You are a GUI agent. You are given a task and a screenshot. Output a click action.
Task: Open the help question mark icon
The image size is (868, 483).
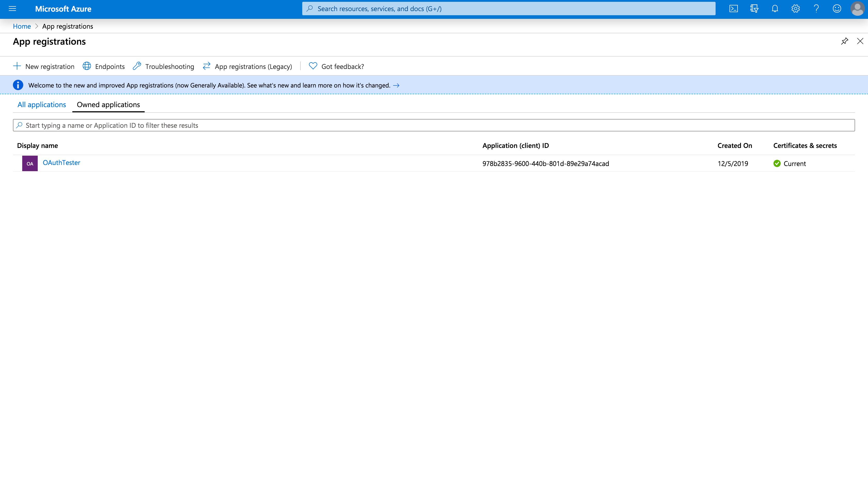(x=816, y=9)
